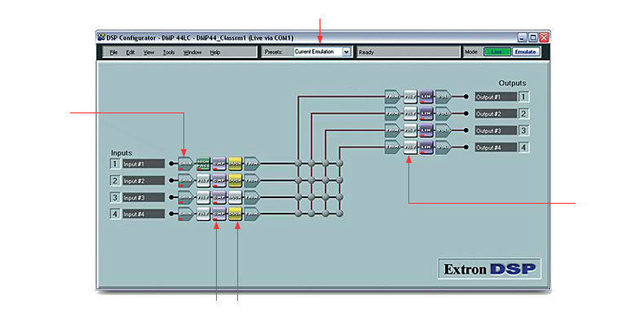Open the GAIN block on Input #3

[185, 197]
